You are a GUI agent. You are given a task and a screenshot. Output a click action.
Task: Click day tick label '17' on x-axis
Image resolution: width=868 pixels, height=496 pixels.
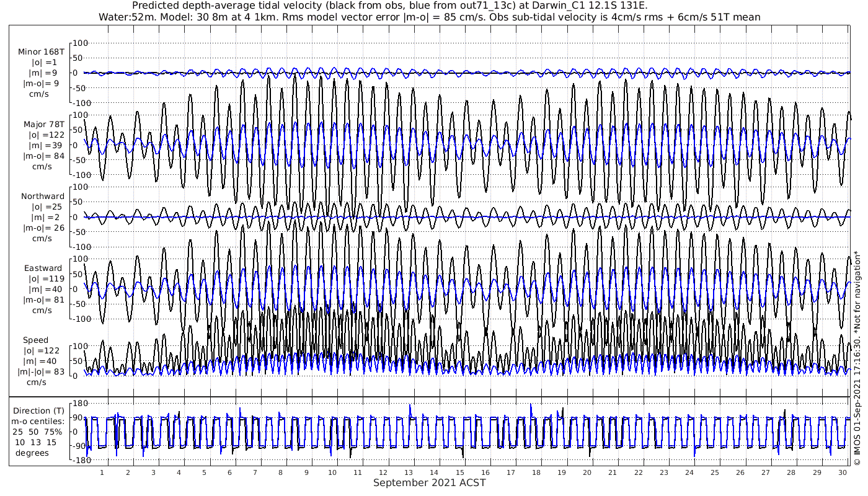(x=511, y=472)
